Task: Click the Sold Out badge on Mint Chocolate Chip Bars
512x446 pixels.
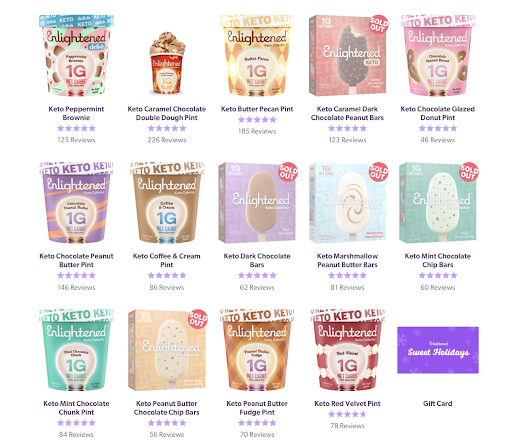Action: tap(469, 172)
